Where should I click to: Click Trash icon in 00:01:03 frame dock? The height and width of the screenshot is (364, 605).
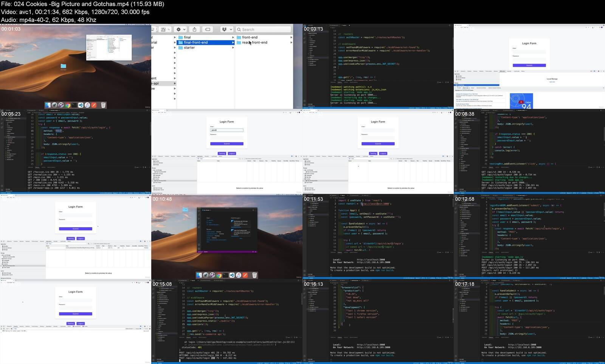coord(103,105)
